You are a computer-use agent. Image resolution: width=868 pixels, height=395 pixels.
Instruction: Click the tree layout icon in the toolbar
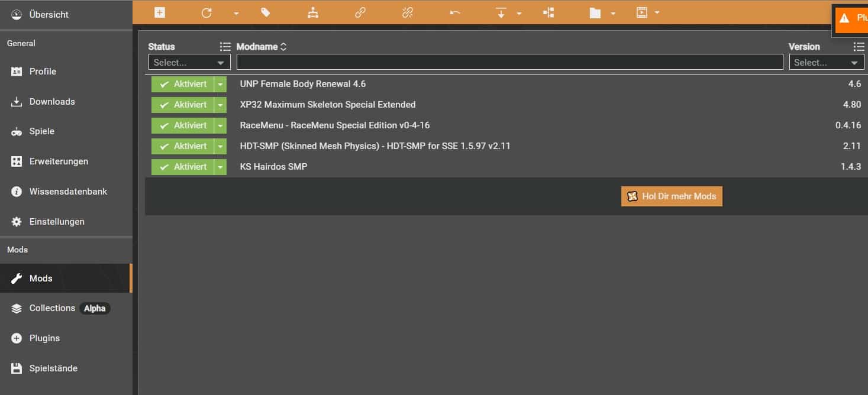click(x=548, y=12)
